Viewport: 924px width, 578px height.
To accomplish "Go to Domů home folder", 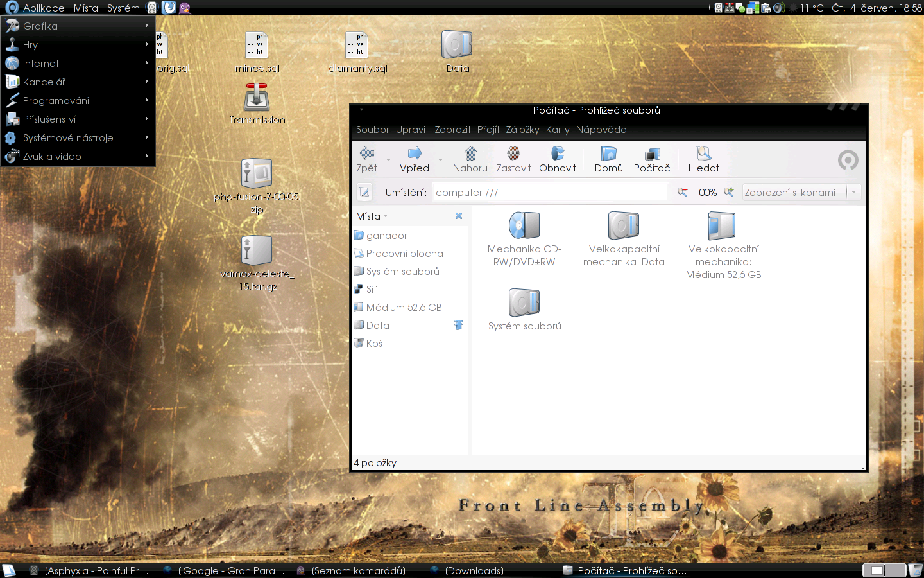I will pyautogui.click(x=608, y=159).
